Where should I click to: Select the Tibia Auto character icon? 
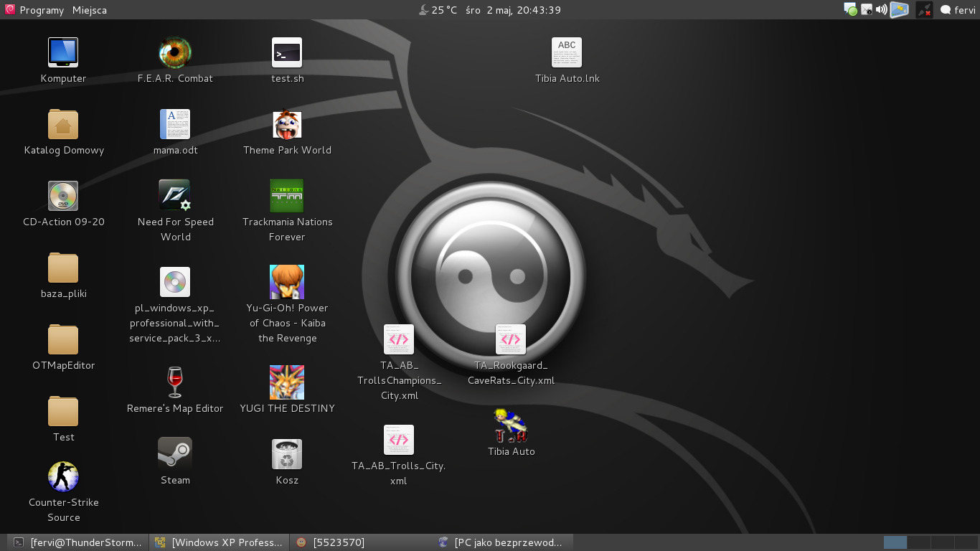[511, 425]
